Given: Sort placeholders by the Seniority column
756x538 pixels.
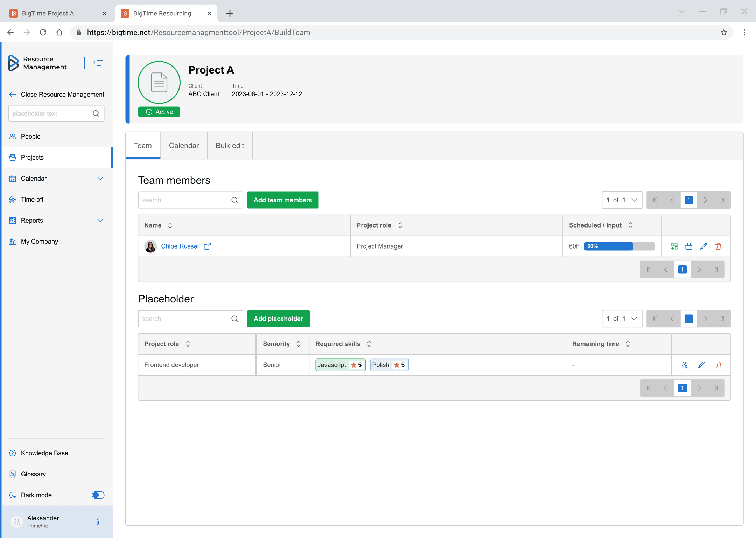Looking at the screenshot, I should (299, 344).
